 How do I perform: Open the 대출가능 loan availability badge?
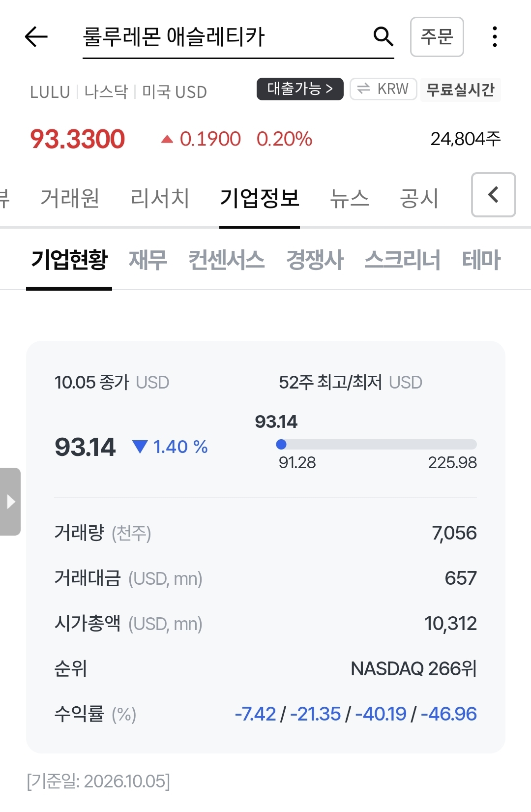(300, 89)
